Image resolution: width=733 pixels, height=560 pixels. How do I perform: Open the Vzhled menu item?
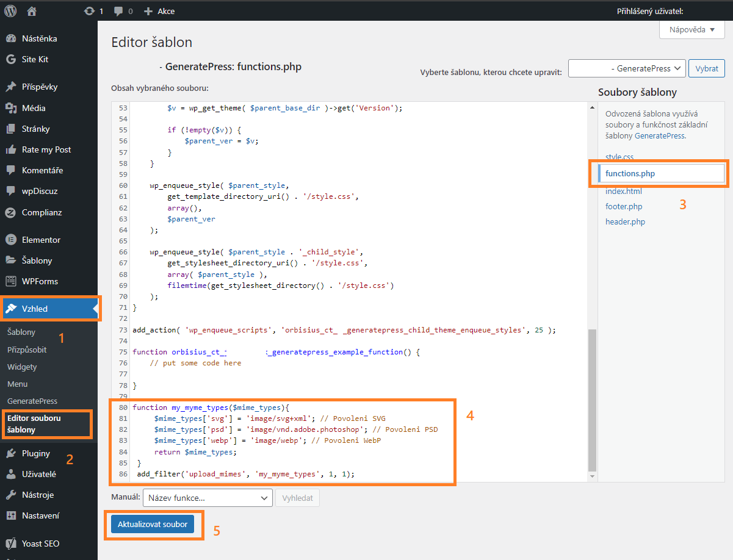pyautogui.click(x=49, y=309)
